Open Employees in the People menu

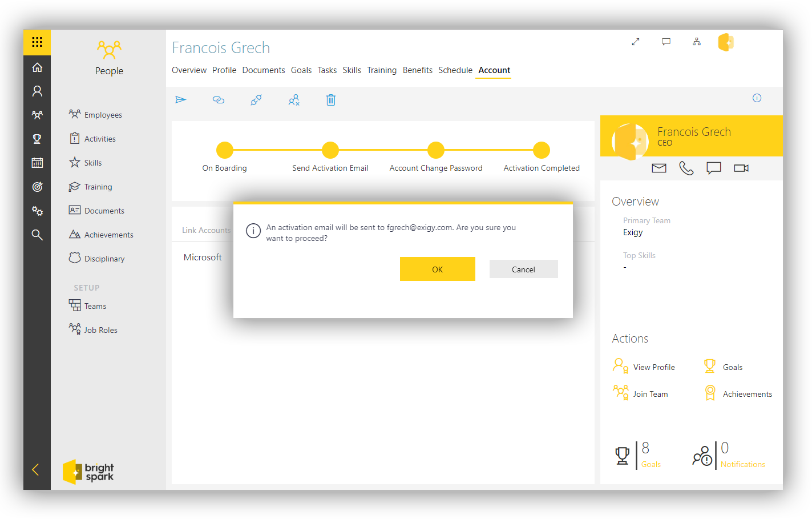(95, 115)
